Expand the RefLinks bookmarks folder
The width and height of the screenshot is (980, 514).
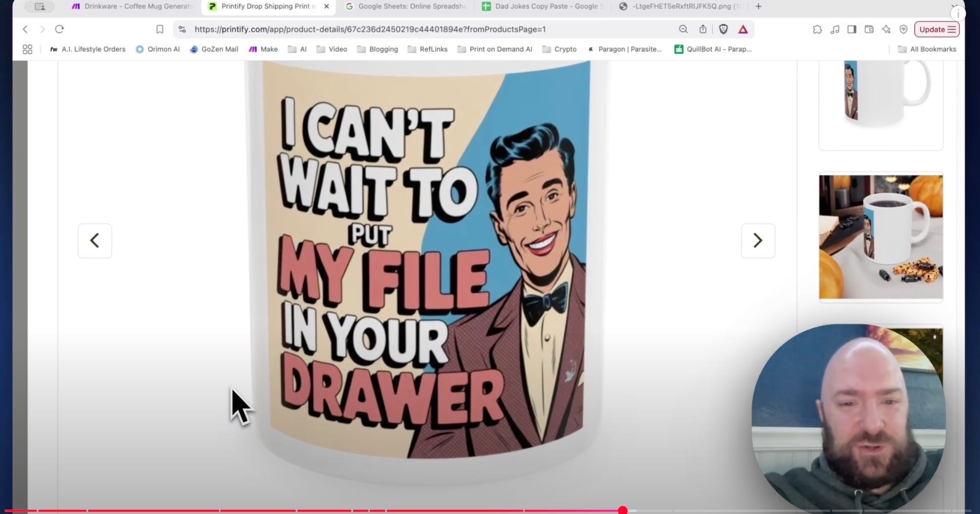pos(428,49)
